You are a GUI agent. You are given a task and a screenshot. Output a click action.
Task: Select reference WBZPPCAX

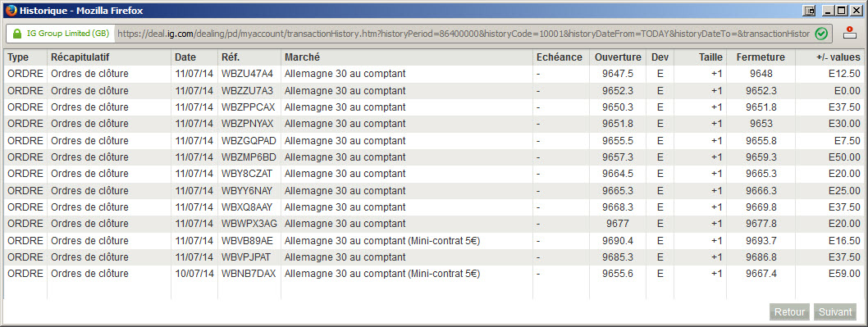pos(247,107)
